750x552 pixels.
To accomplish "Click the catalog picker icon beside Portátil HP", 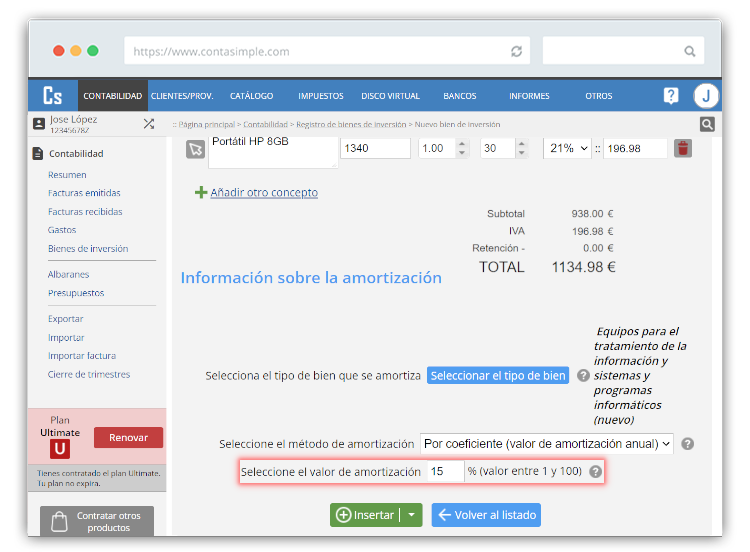I will (x=195, y=149).
